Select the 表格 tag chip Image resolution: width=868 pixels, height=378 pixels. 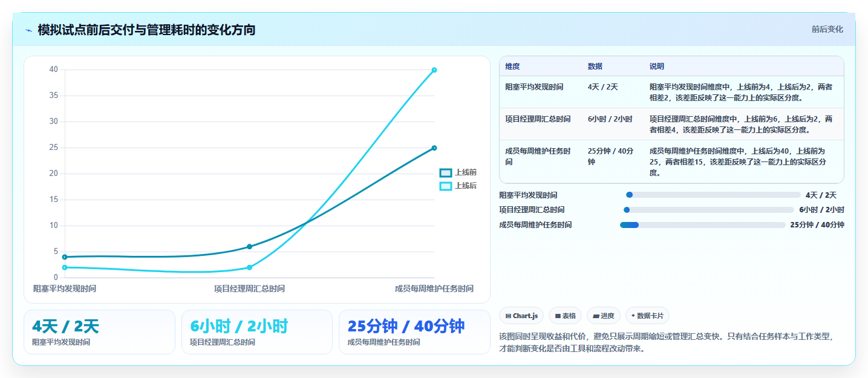(x=565, y=316)
